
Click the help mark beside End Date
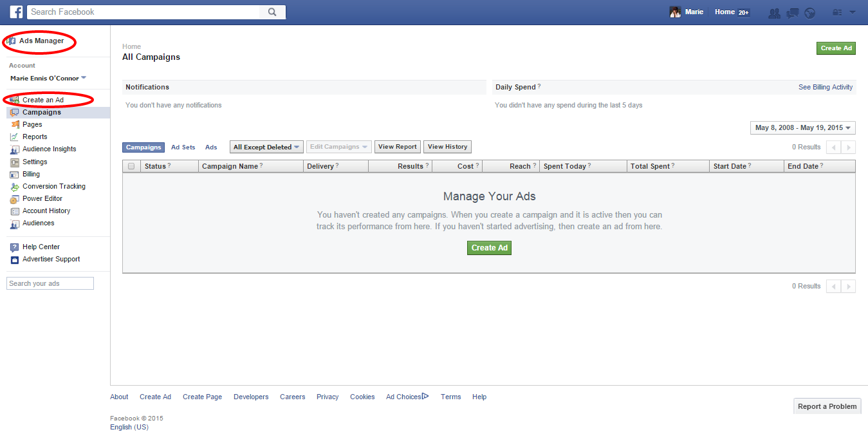pos(822,165)
